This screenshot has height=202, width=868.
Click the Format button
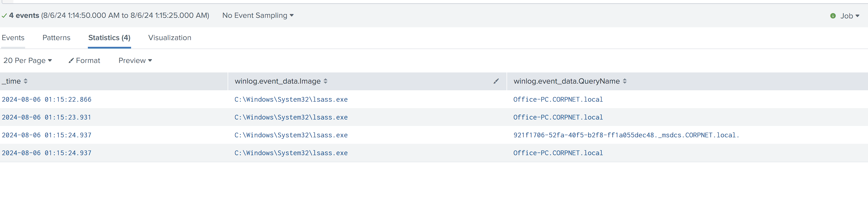tap(84, 61)
